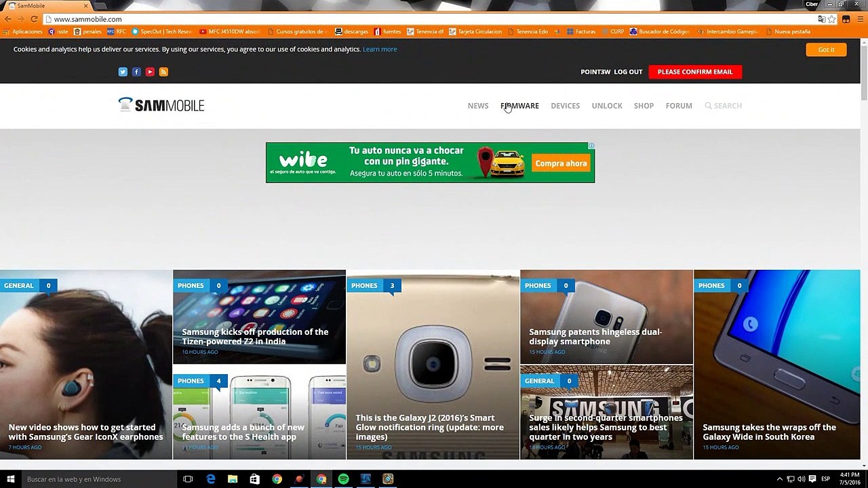This screenshot has width=868, height=488.
Task: Open Task View on the taskbar
Action: 188,479
